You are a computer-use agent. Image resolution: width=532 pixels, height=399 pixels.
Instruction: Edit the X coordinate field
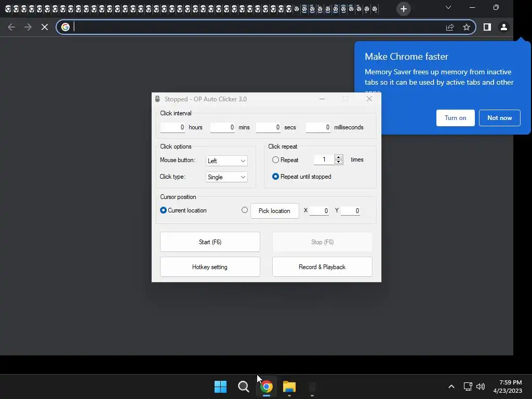[x=319, y=211]
